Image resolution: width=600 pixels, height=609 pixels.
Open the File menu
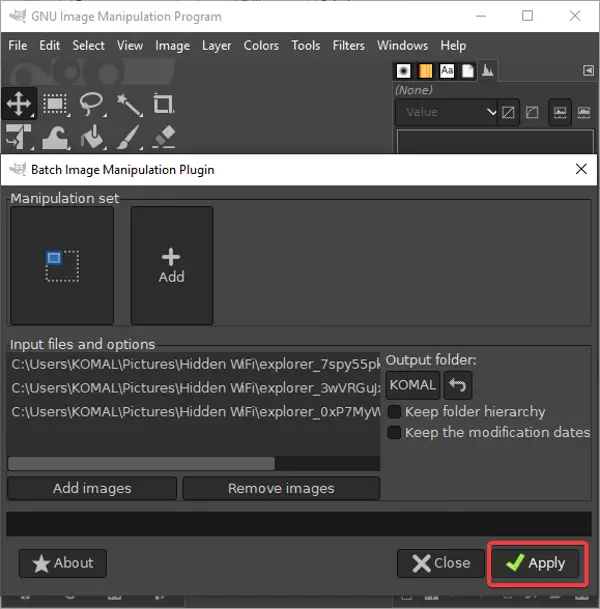[x=18, y=45]
